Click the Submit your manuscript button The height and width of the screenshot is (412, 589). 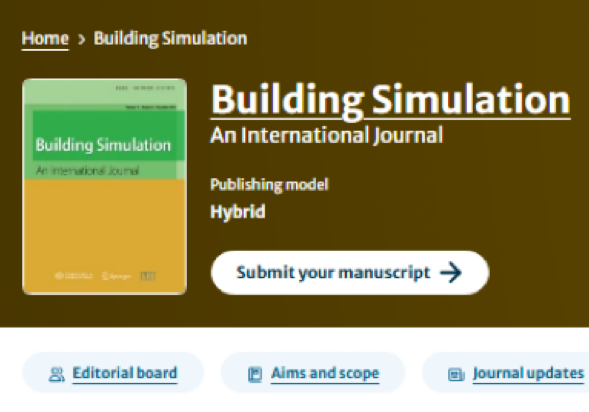point(350,273)
